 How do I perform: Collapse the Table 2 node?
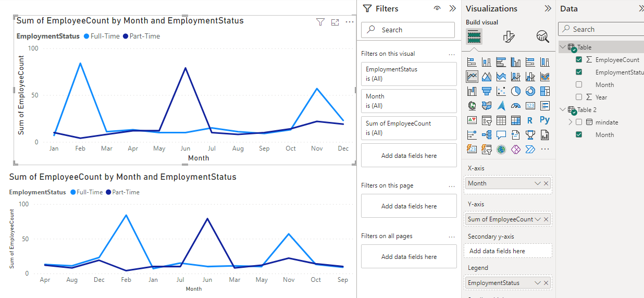point(563,110)
